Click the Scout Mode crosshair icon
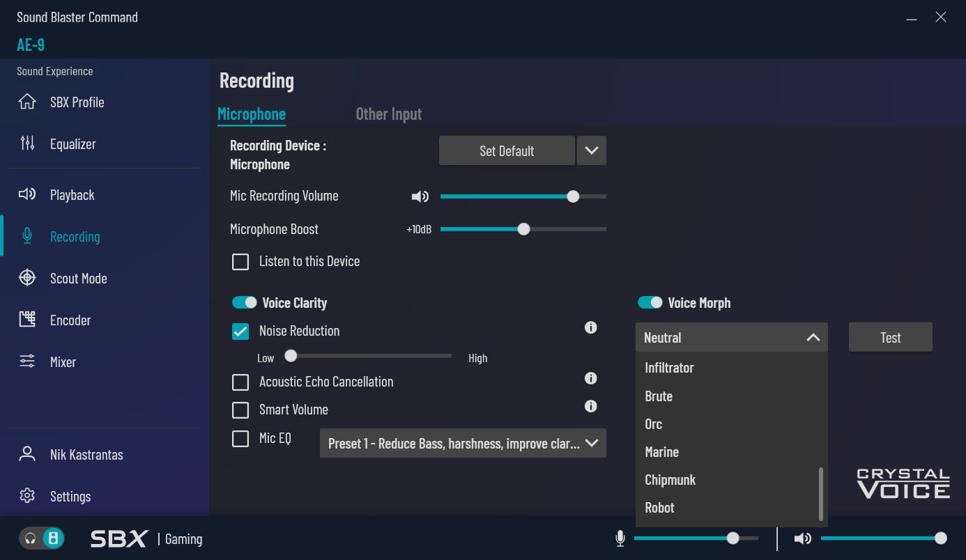 pyautogui.click(x=27, y=278)
